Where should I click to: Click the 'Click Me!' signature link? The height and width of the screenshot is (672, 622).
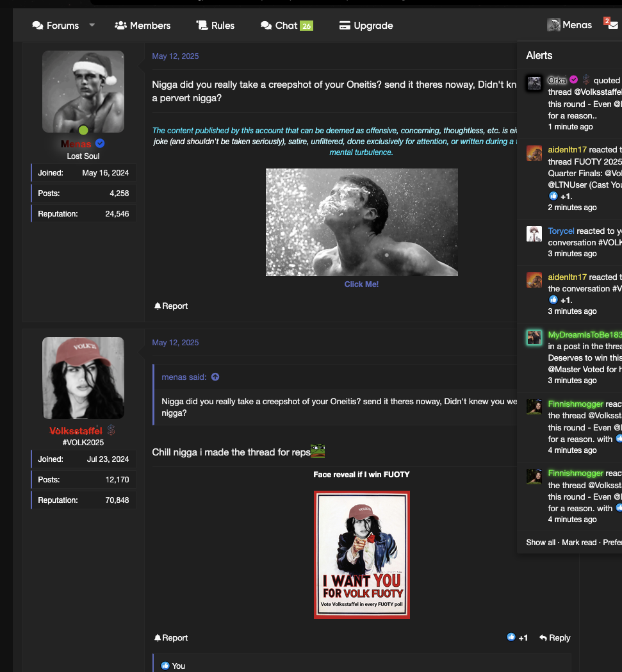(361, 284)
